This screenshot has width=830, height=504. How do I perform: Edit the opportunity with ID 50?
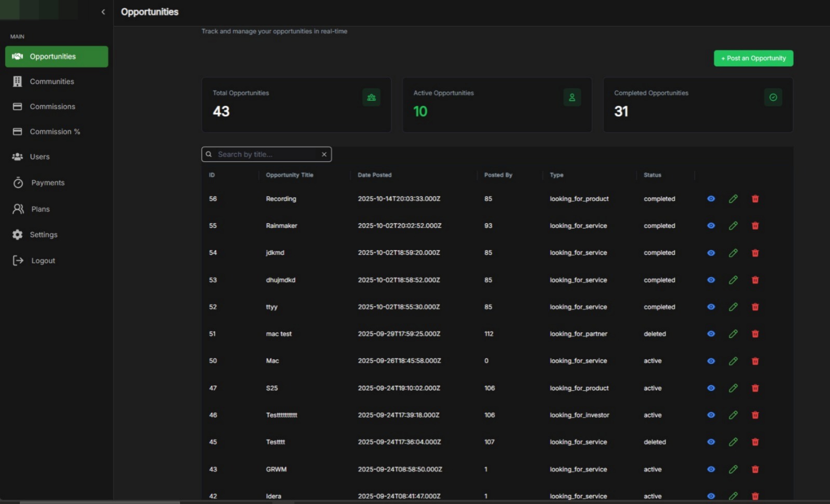pyautogui.click(x=733, y=361)
